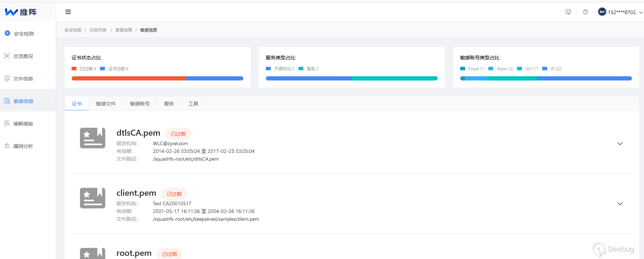Click the sidebar collapse hamburger icon
The height and width of the screenshot is (259, 644).
tap(68, 12)
